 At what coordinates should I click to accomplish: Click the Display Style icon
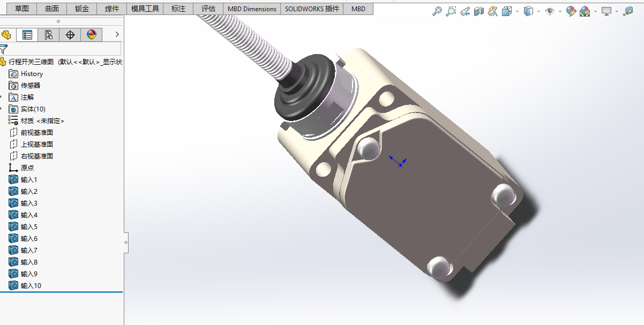pos(528,11)
